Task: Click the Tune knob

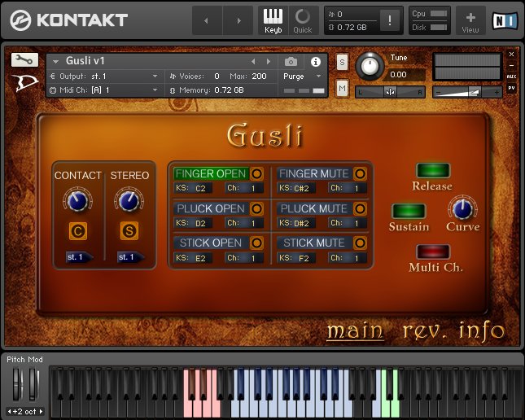Action: (x=370, y=66)
